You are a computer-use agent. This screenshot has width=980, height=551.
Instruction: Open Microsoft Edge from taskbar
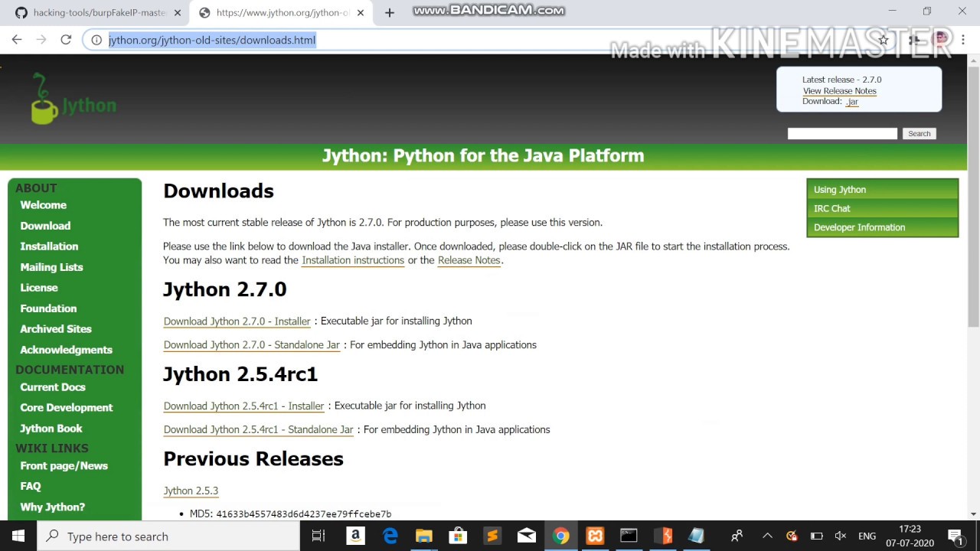pyautogui.click(x=390, y=536)
